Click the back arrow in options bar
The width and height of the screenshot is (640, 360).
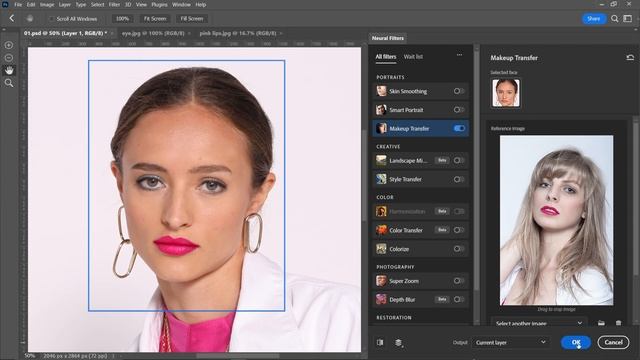11,18
